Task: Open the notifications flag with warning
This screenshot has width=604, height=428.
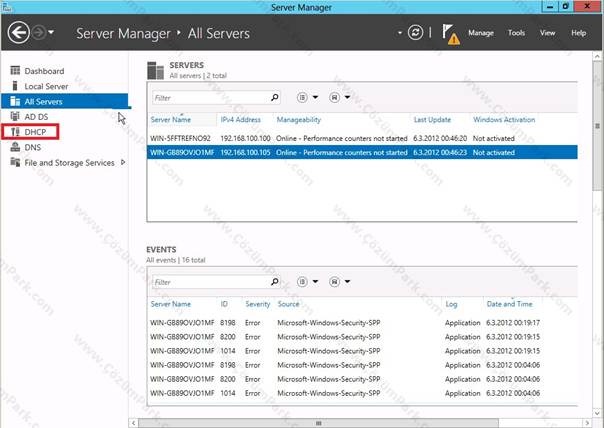Action: click(450, 34)
